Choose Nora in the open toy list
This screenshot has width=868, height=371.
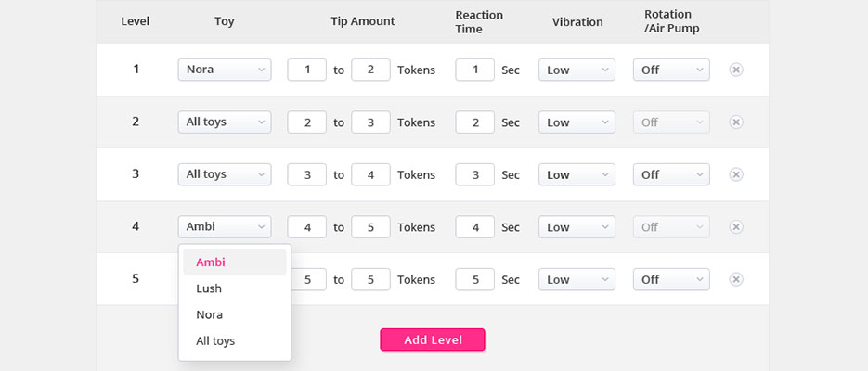point(210,314)
